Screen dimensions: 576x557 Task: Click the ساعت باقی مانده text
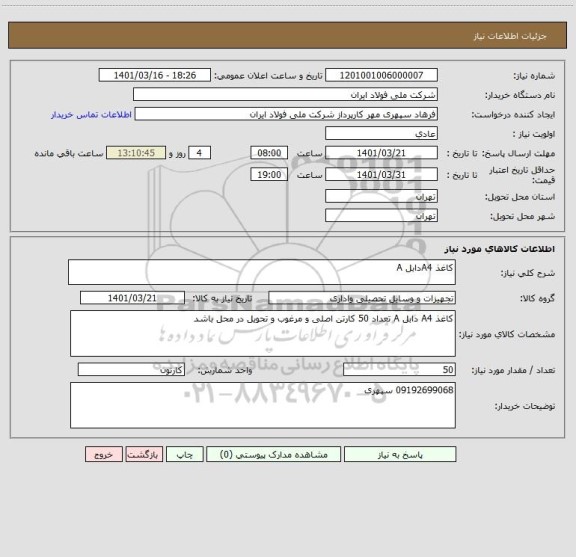coord(69,154)
